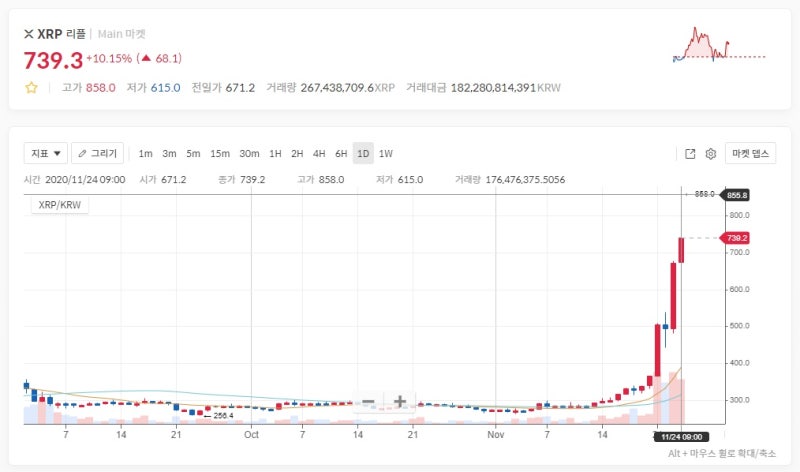Switch chart to 1m interval
Viewport: 800px width, 472px height.
[145, 154]
